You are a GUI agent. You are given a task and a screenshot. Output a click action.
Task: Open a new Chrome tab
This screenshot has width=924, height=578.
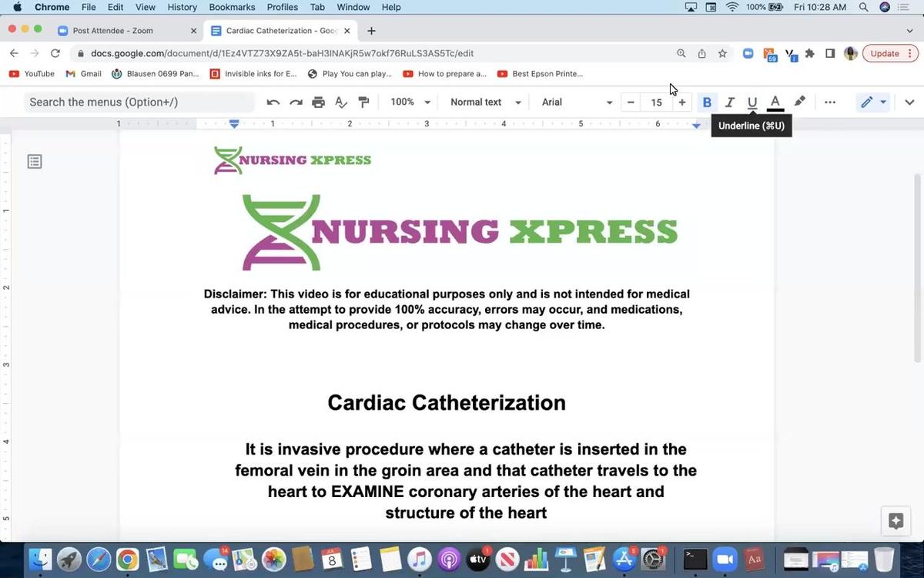pos(371,31)
